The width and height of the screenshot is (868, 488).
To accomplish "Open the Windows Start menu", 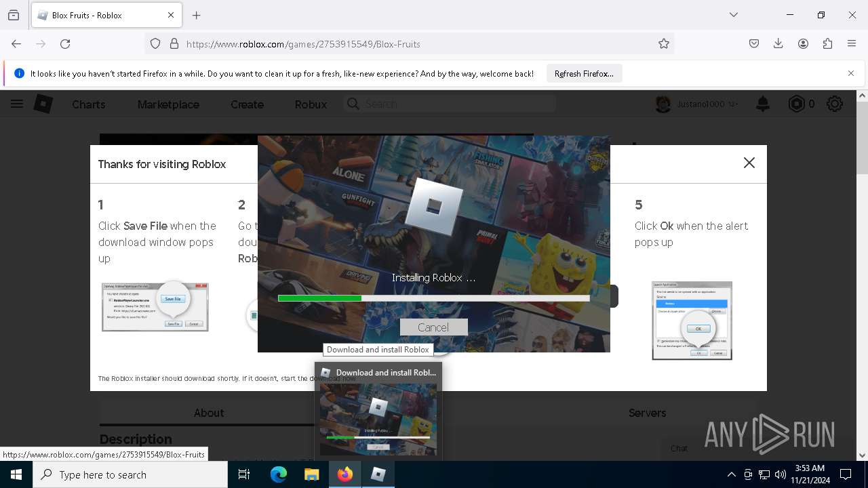I will (x=16, y=474).
